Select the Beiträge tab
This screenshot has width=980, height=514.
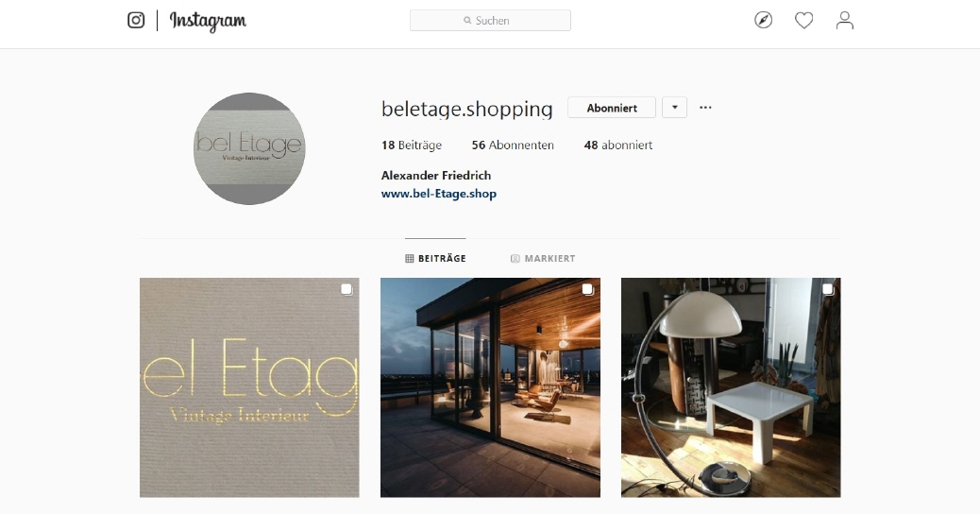(x=435, y=258)
